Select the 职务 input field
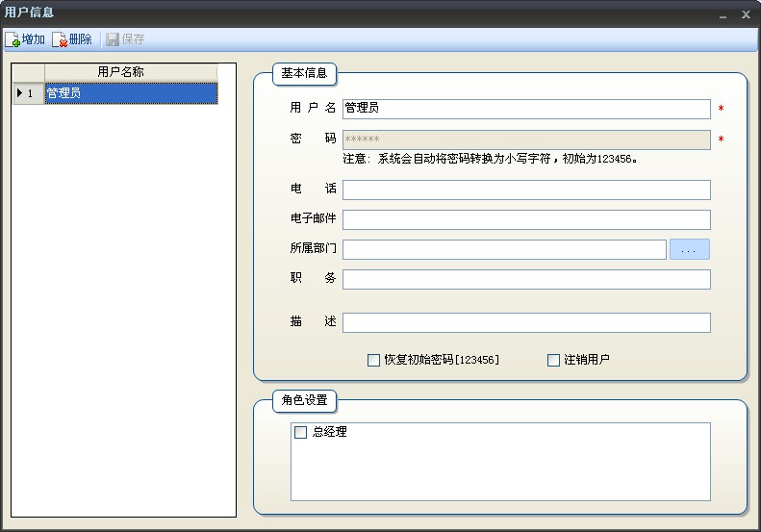 click(x=526, y=279)
